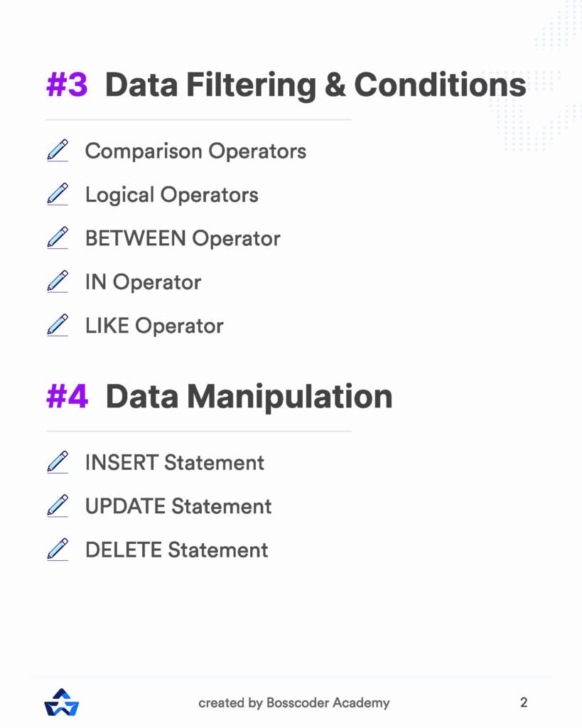582x728 pixels.
Task: Select the Comparison Operators topic text
Action: [x=195, y=151]
